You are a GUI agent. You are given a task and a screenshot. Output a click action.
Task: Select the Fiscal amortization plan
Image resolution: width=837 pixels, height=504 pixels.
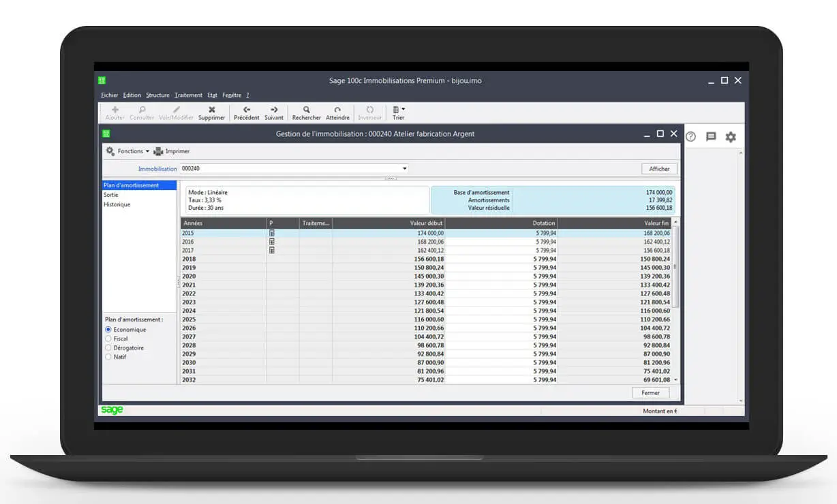[108, 338]
